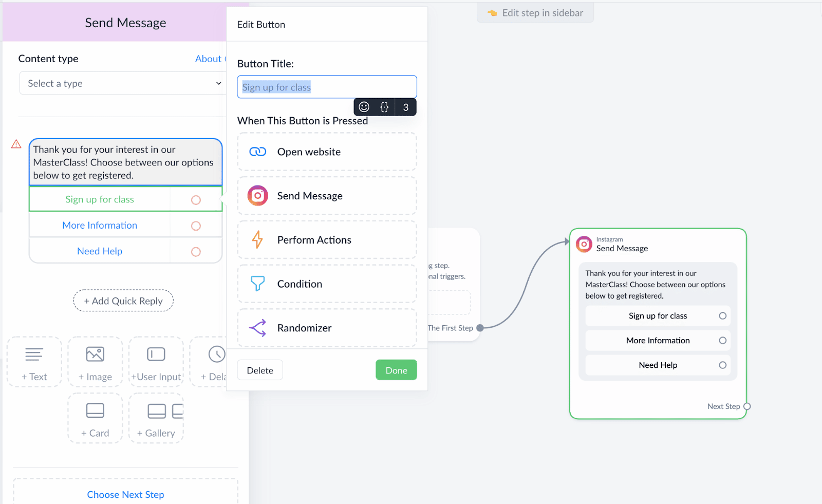Add a User Input block
Viewport: 822px width, 504px height.
coord(156,362)
